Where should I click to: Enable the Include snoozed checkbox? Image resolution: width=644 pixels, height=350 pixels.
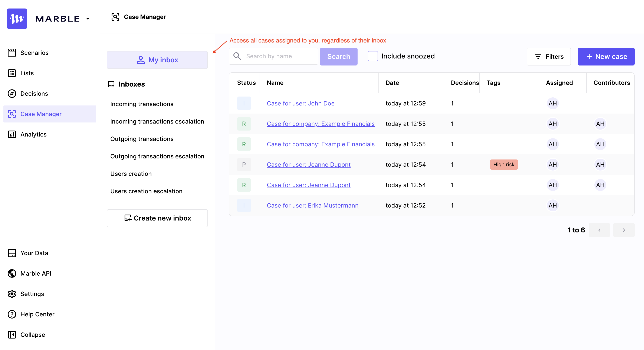click(x=372, y=56)
